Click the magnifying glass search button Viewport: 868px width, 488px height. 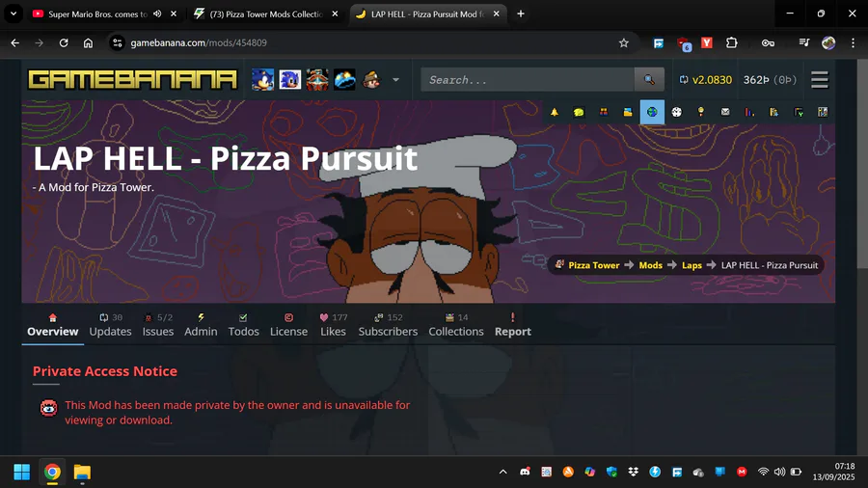pyautogui.click(x=649, y=80)
